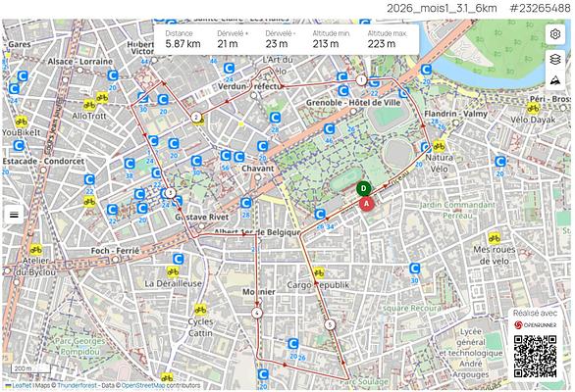
Task: Click the Alsace - Lorraine stop label
Action: coord(79,61)
